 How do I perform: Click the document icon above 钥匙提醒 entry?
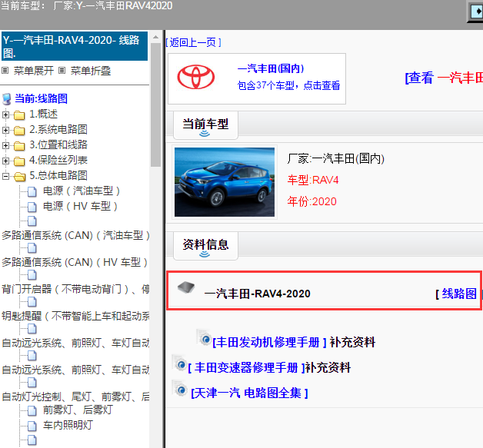coord(32,302)
